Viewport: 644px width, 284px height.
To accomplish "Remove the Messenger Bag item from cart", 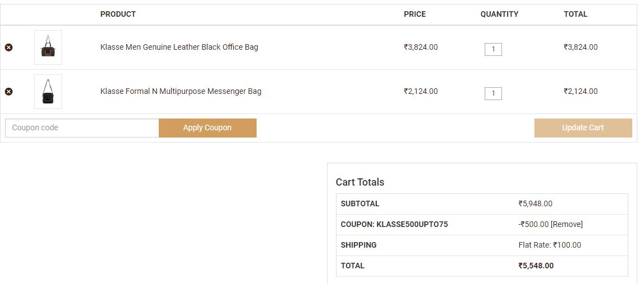I will 8,92.
